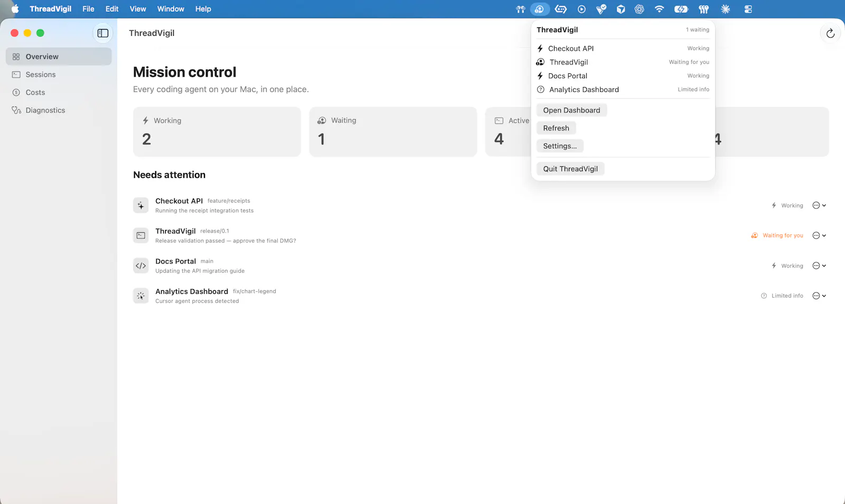Viewport: 845px width, 504px height.
Task: Click the funnel with checkmark menu bar icon
Action: tap(601, 9)
